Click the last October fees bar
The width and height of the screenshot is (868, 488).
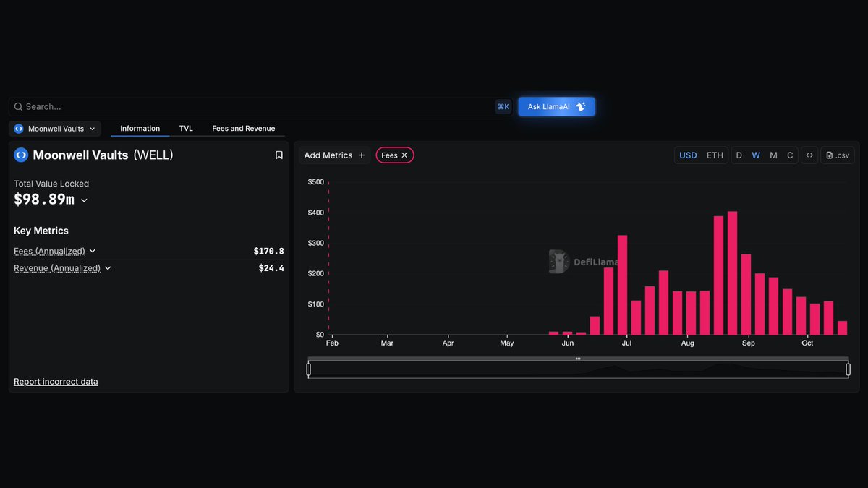842,328
